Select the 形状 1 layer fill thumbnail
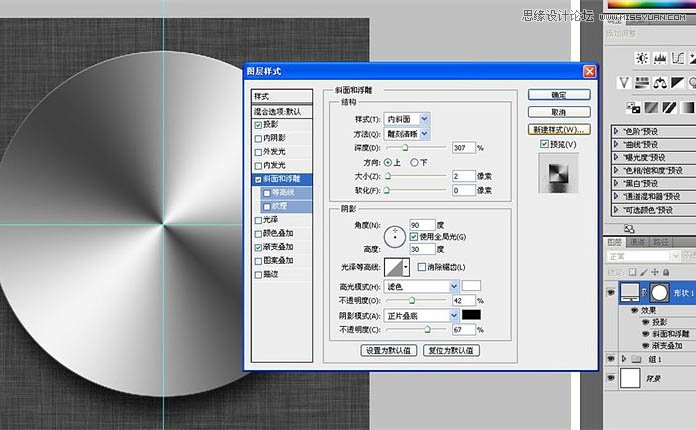 tap(630, 292)
